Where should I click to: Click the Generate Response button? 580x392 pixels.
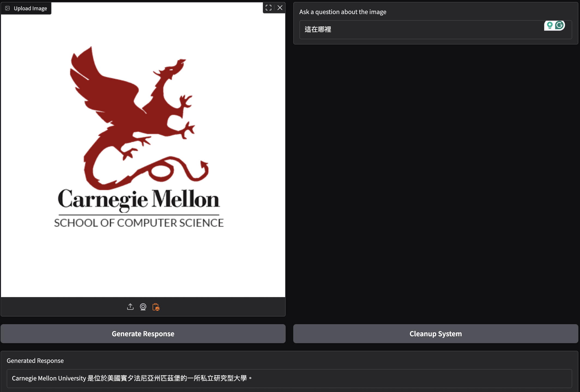(143, 333)
